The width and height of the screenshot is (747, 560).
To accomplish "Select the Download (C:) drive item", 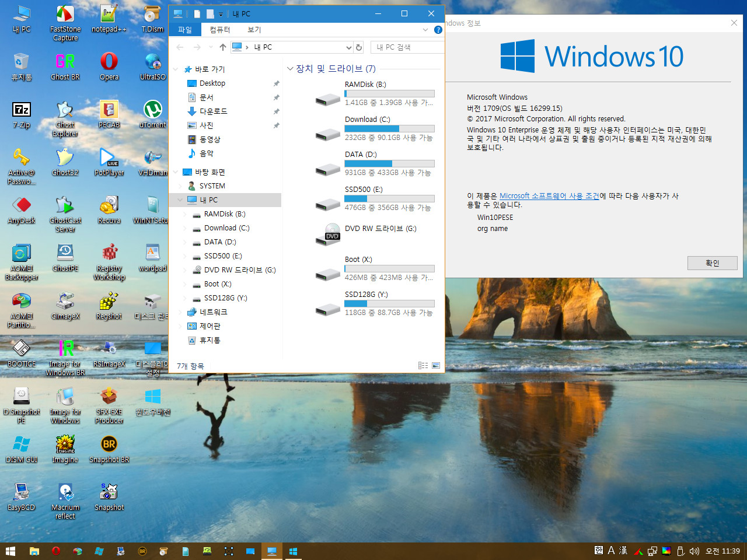I will coord(374,128).
